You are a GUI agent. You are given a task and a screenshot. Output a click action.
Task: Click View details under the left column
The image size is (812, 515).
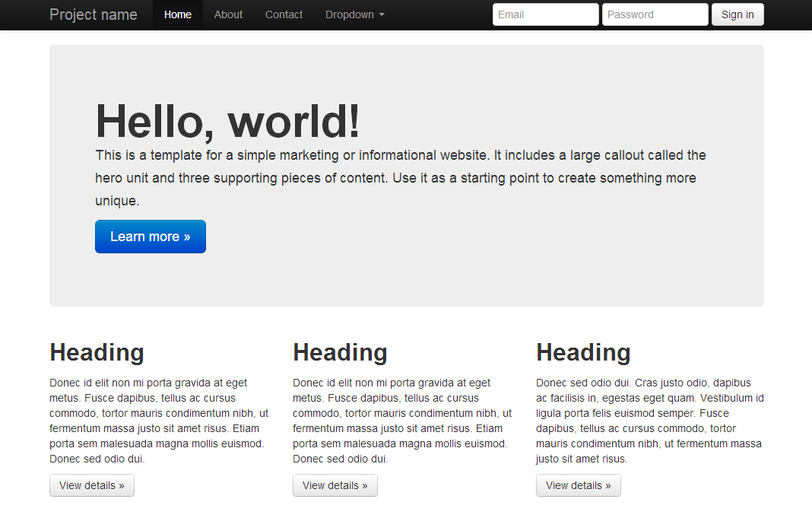91,485
